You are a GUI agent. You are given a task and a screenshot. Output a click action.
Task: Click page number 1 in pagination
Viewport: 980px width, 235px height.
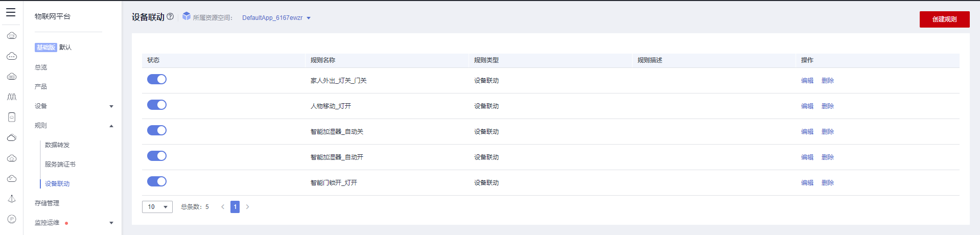point(235,207)
